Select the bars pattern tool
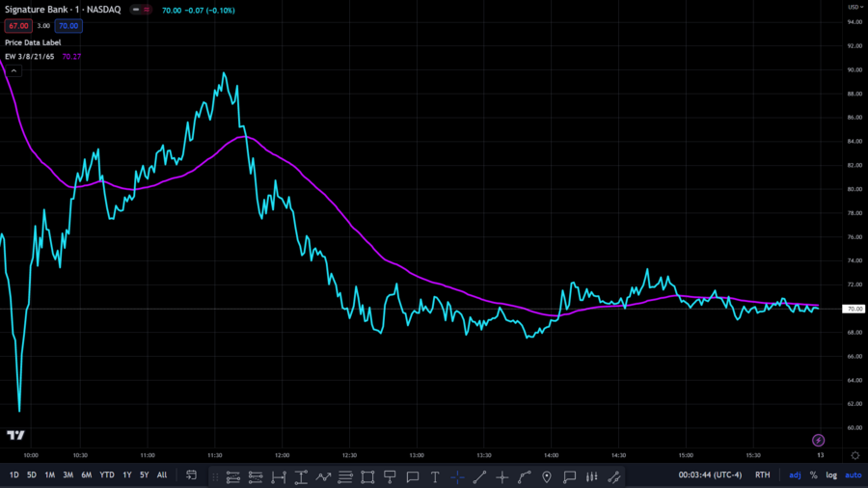This screenshot has height=488, width=868. point(592,477)
